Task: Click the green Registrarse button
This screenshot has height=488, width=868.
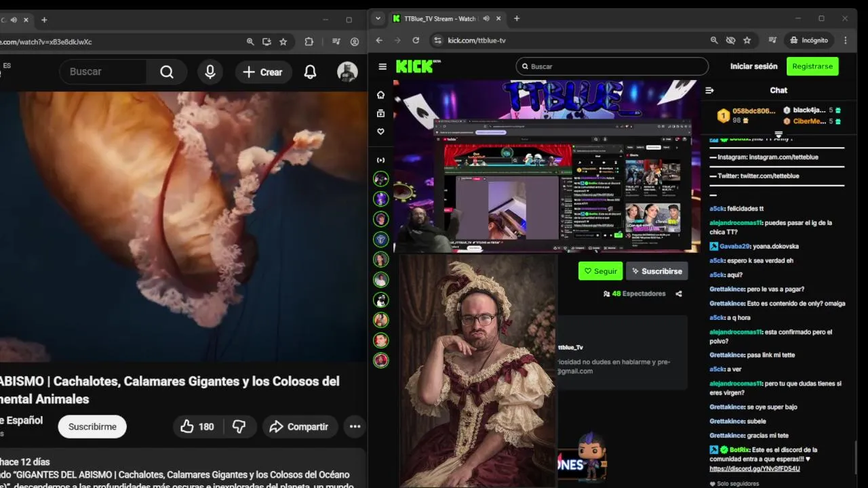Action: [x=812, y=66]
